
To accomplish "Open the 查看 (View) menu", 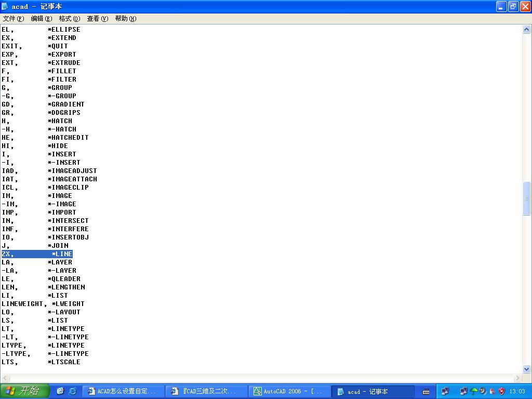I will click(x=97, y=18).
